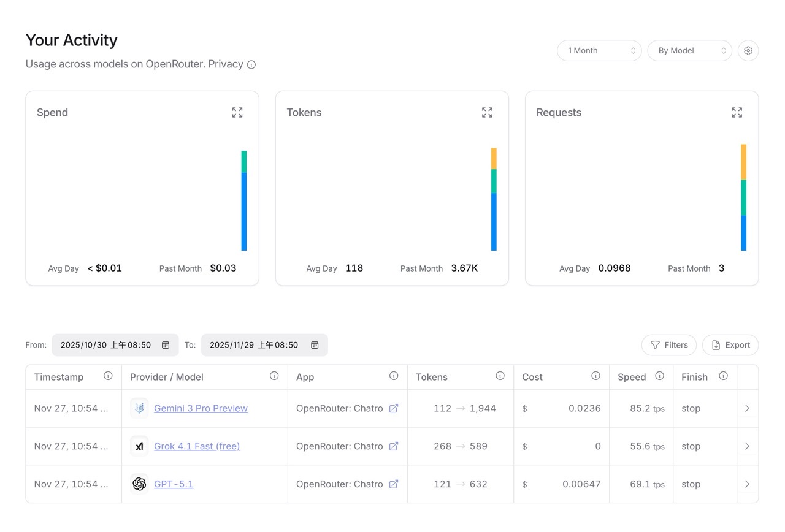Screen dimensions: 785x532
Task: Open activity settings gear icon
Action: tap(748, 51)
